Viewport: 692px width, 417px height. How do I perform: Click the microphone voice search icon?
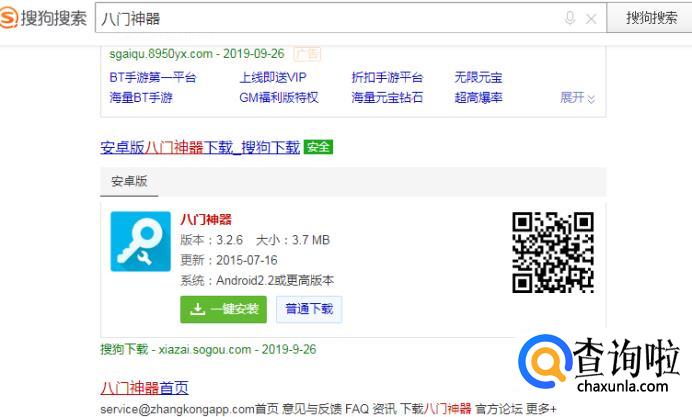coord(570,18)
